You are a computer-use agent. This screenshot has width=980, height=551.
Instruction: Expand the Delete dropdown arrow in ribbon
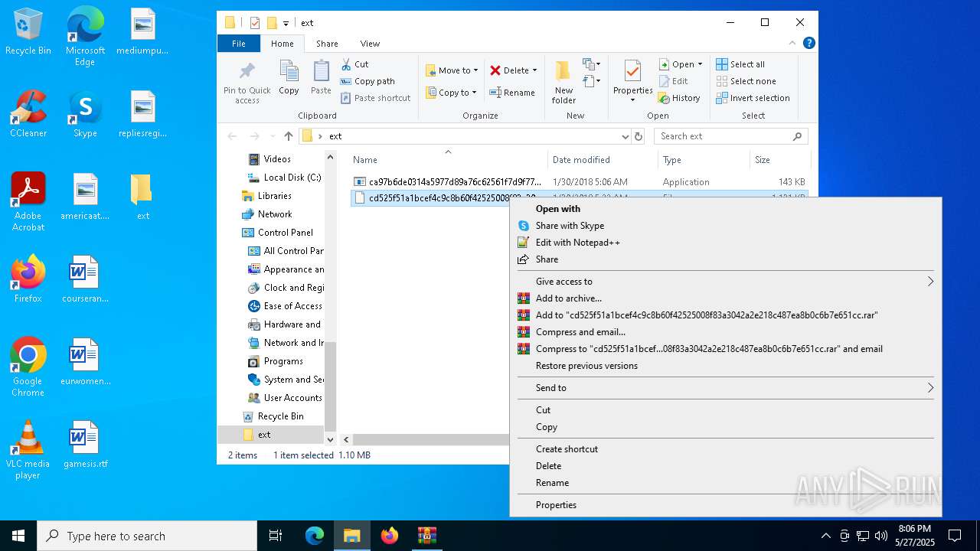click(x=534, y=70)
